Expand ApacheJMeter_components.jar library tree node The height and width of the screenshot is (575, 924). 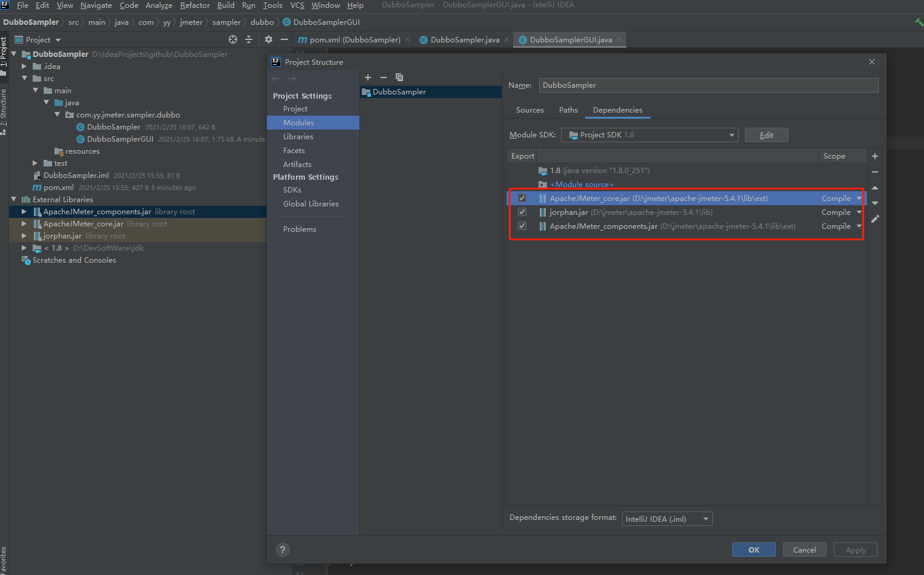tap(24, 212)
